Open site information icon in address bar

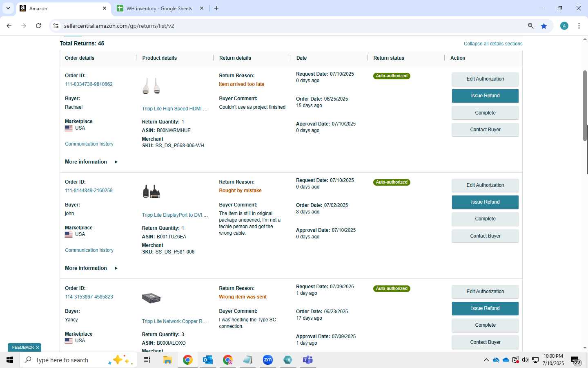click(56, 26)
